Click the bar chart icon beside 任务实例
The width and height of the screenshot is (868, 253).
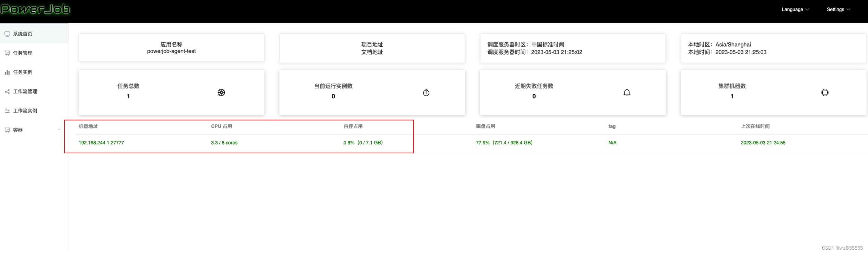[7, 72]
